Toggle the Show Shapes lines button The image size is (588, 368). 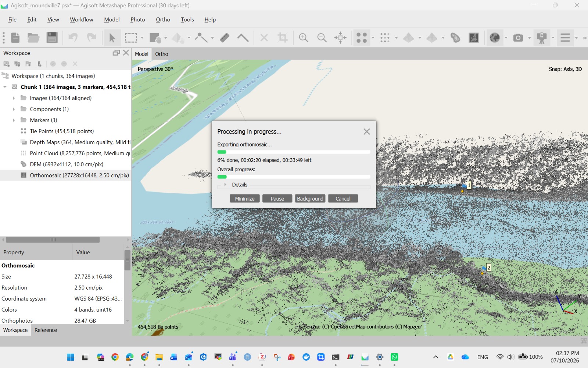565,38
